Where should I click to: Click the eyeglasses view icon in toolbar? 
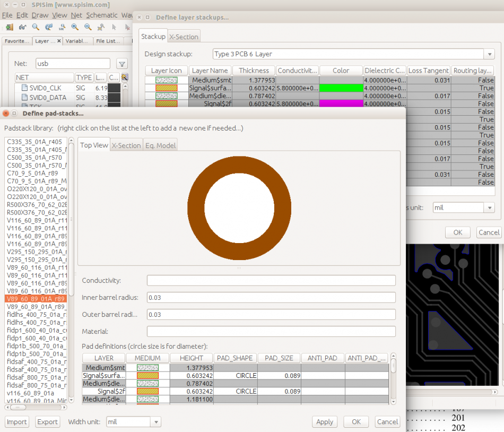coord(22,27)
